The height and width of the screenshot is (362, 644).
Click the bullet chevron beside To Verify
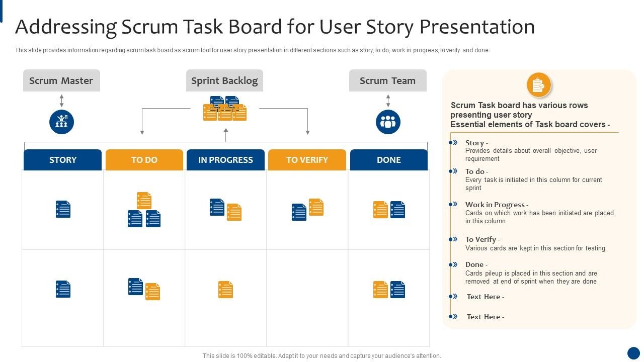pyautogui.click(x=453, y=239)
